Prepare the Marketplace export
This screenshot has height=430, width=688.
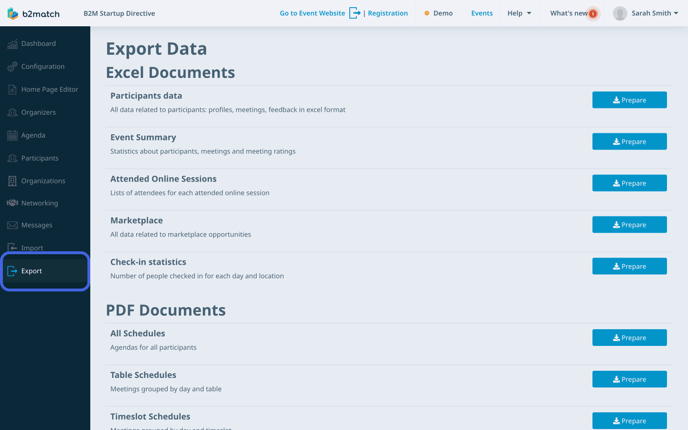[629, 225]
